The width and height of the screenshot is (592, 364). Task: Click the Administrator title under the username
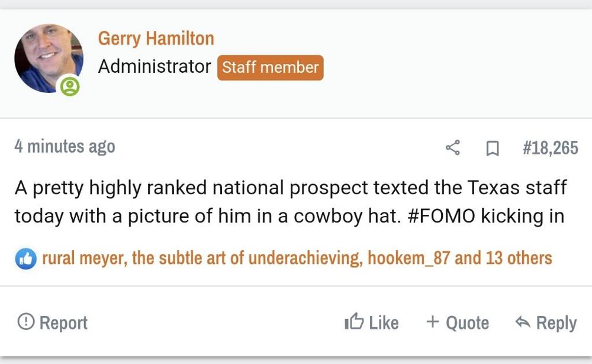pyautogui.click(x=155, y=67)
